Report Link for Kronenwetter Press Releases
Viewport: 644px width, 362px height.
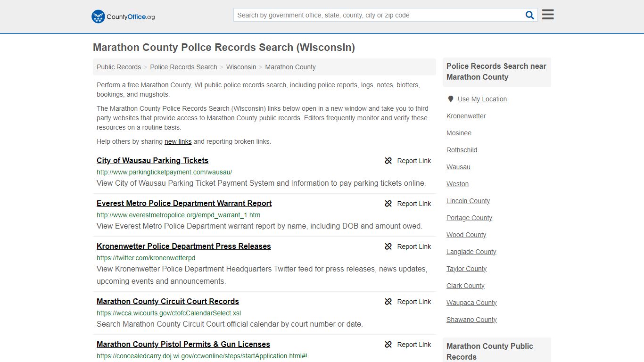click(x=414, y=247)
